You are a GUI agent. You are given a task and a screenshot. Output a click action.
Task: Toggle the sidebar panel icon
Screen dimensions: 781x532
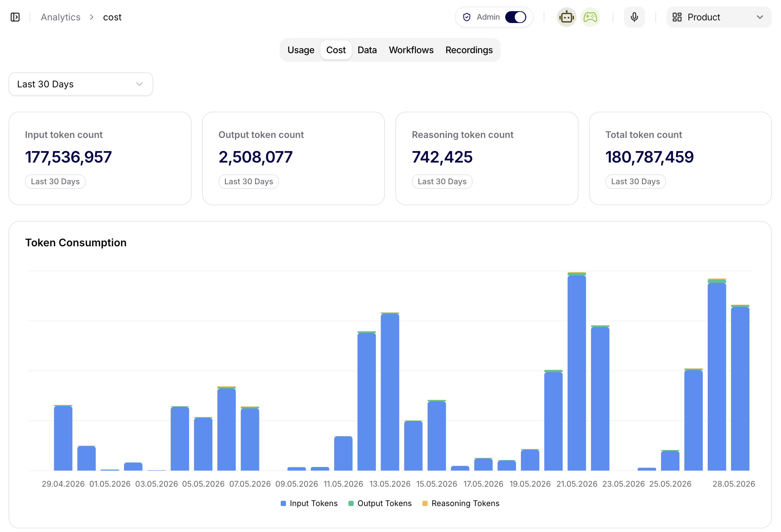(15, 17)
